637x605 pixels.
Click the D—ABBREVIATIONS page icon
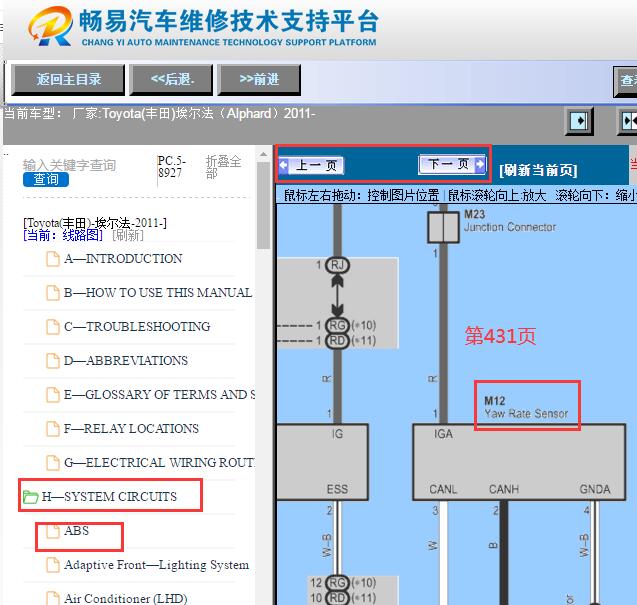coord(52,361)
